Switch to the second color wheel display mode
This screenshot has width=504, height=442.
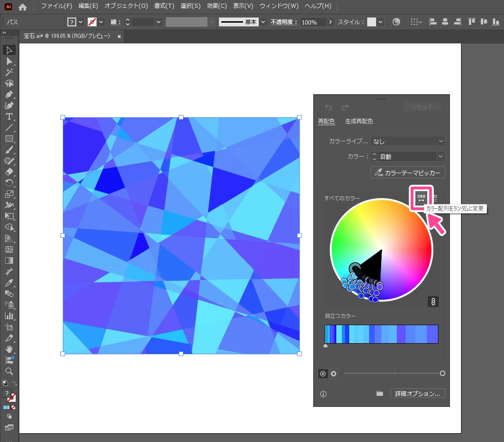point(334,373)
